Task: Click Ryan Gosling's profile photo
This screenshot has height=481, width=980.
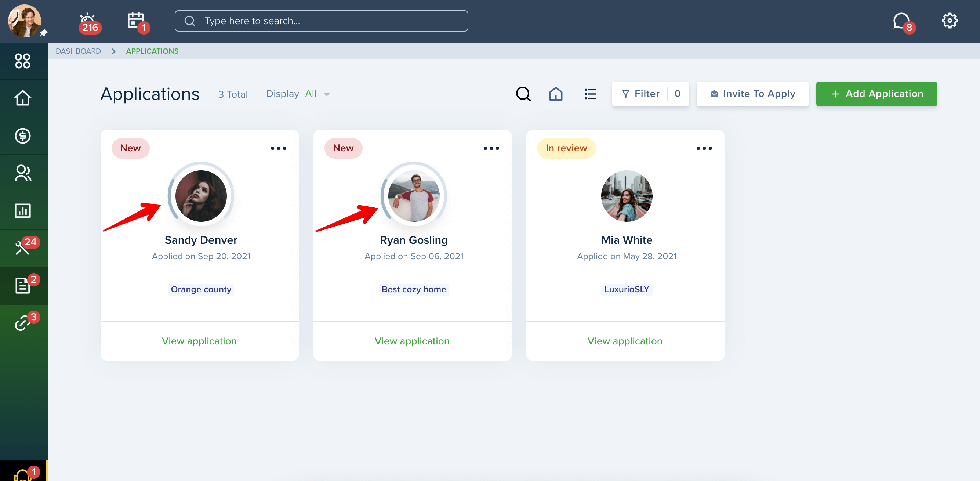Action: [414, 196]
